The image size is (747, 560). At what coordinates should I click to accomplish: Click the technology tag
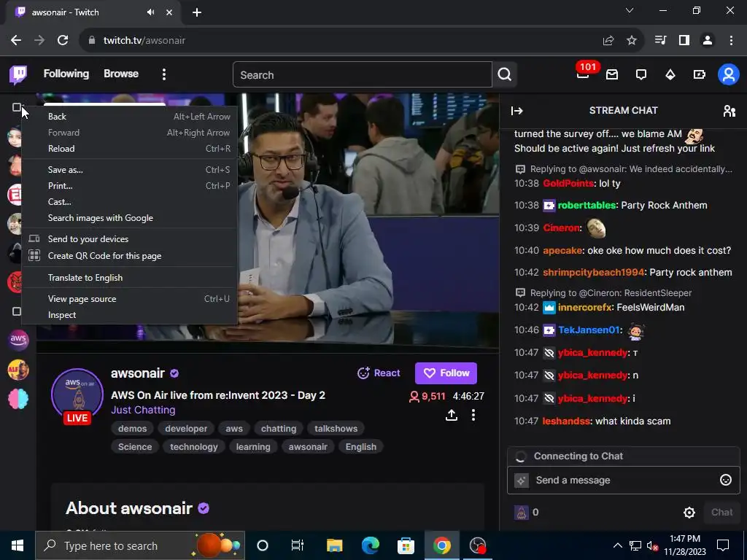194,447
